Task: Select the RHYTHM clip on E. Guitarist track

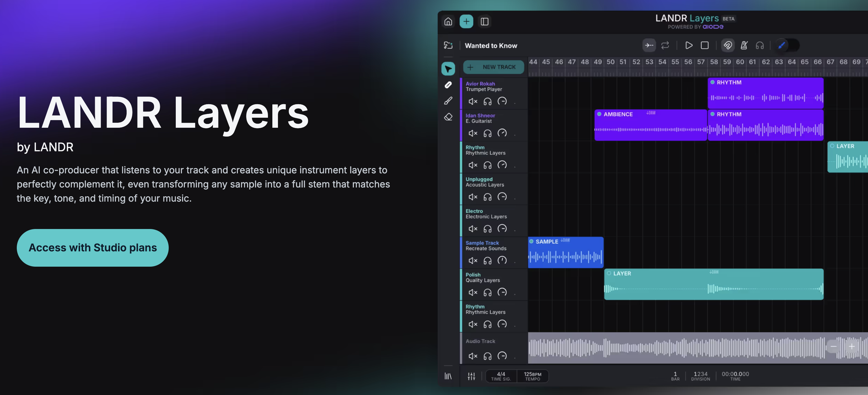Action: click(x=766, y=125)
